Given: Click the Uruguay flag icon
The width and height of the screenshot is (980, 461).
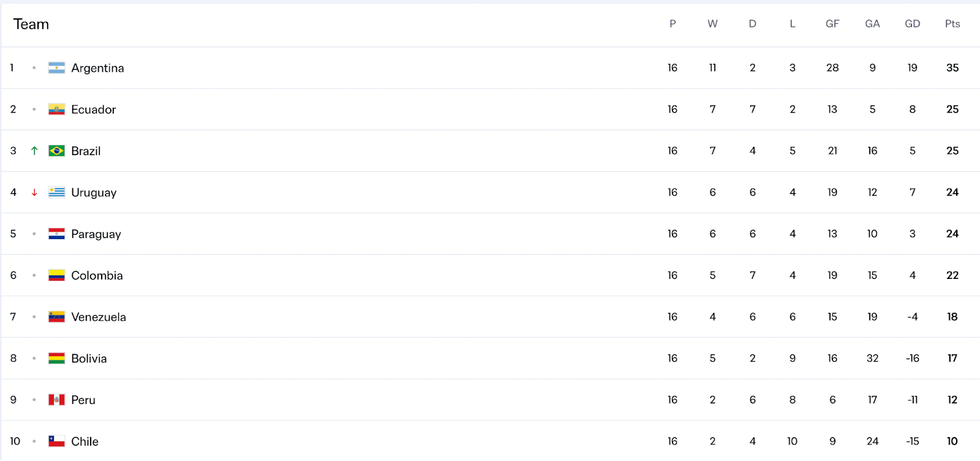Looking at the screenshot, I should 56,192.
